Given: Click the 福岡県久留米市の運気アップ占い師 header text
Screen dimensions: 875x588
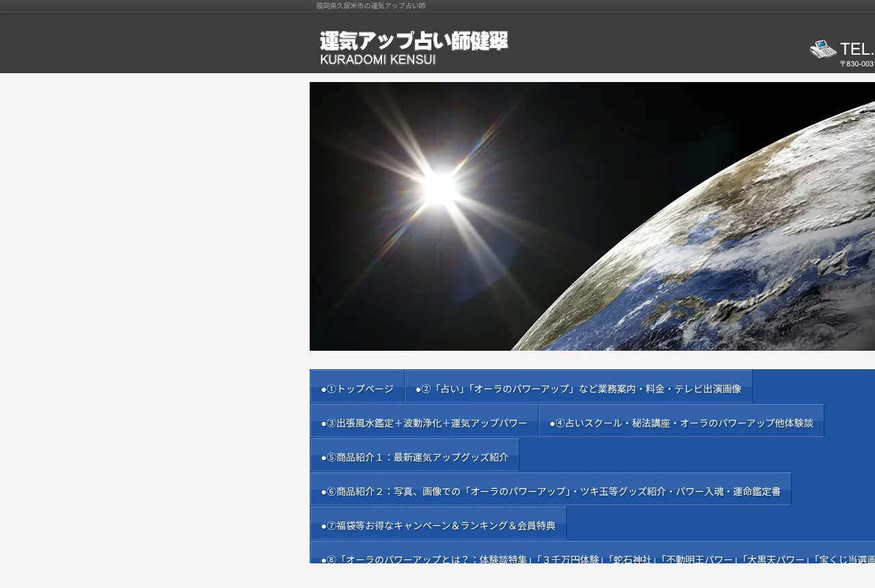Looking at the screenshot, I should click(x=371, y=5).
